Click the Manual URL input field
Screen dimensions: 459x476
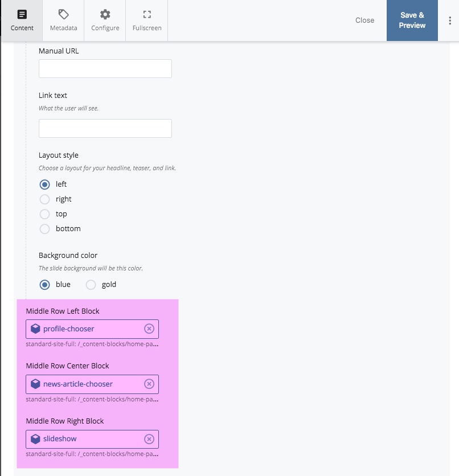[105, 68]
